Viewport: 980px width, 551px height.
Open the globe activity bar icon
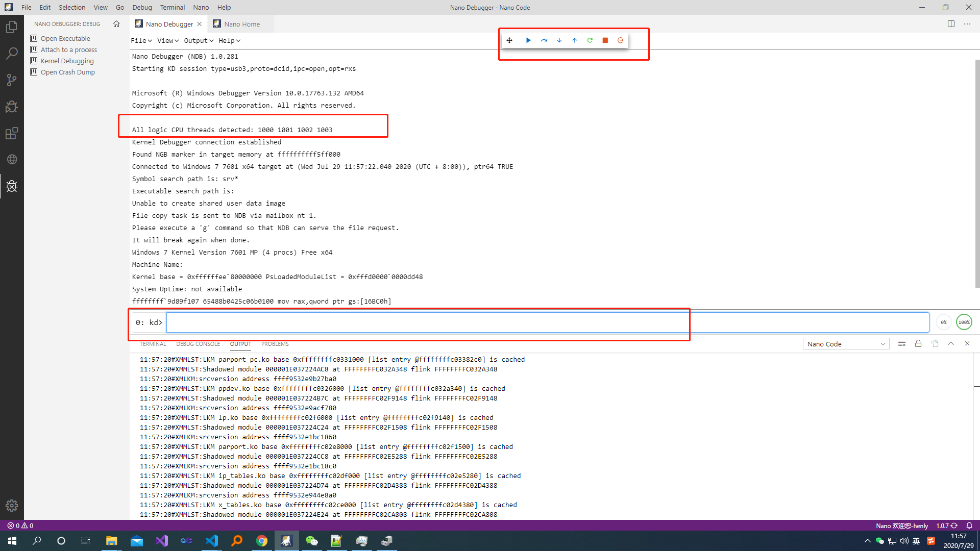pyautogui.click(x=12, y=160)
